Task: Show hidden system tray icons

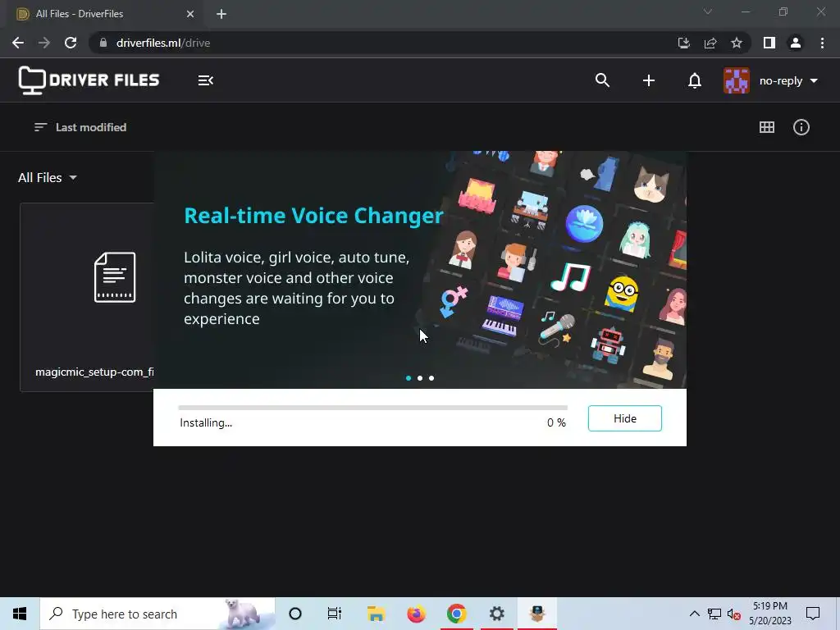Action: (x=694, y=614)
